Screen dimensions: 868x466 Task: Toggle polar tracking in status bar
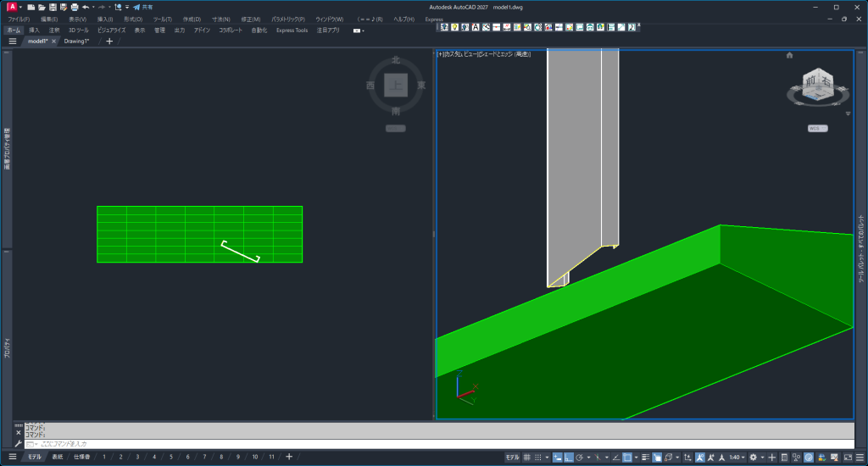(579, 458)
